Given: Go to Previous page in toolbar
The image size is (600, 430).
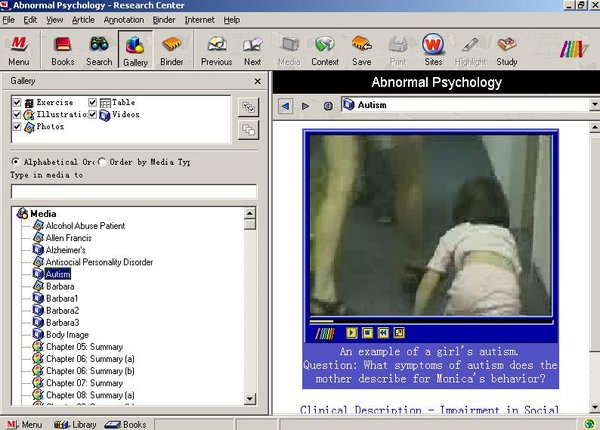Looking at the screenshot, I should pyautogui.click(x=216, y=48).
